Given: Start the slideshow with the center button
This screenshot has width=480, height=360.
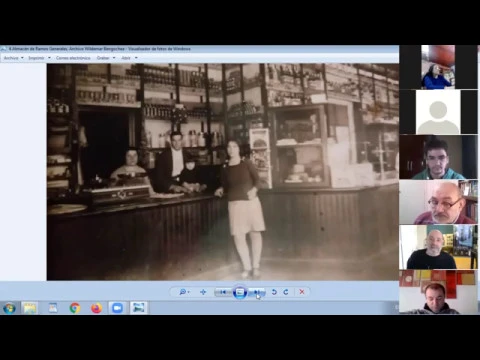Looking at the screenshot, I should (x=240, y=292).
